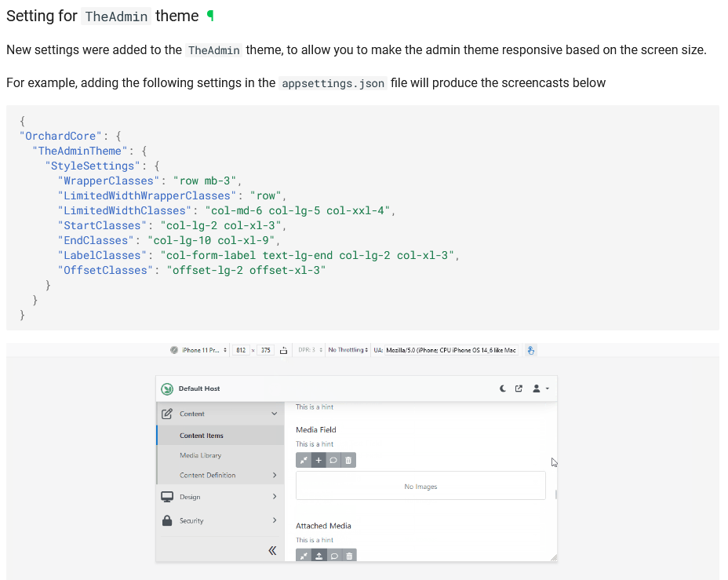728x580 pixels.
Task: Click the "LimitedWidthWrapperClasses" key in code
Action: [147, 195]
